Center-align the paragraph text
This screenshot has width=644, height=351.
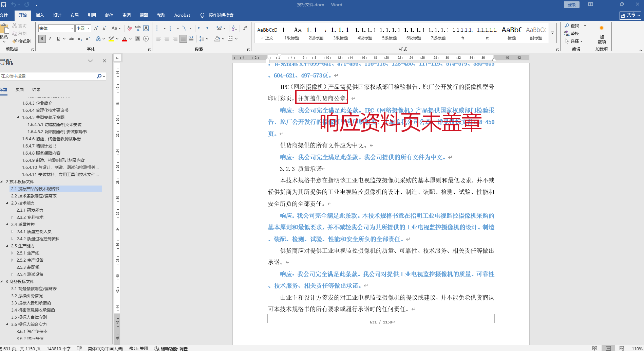click(167, 39)
